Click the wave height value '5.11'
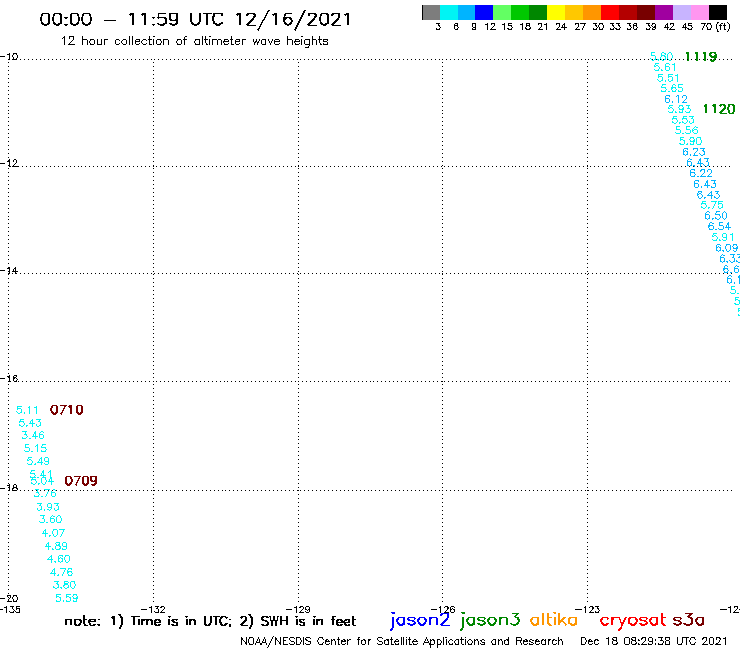 pyautogui.click(x=27, y=410)
